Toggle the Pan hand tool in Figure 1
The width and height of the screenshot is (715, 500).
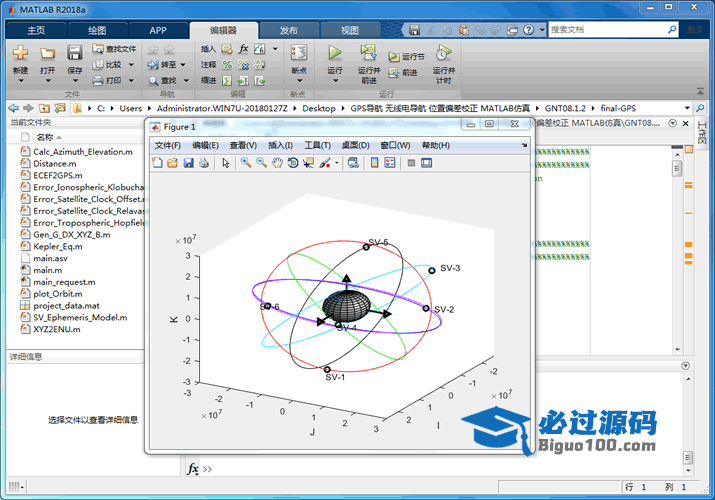tap(277, 163)
